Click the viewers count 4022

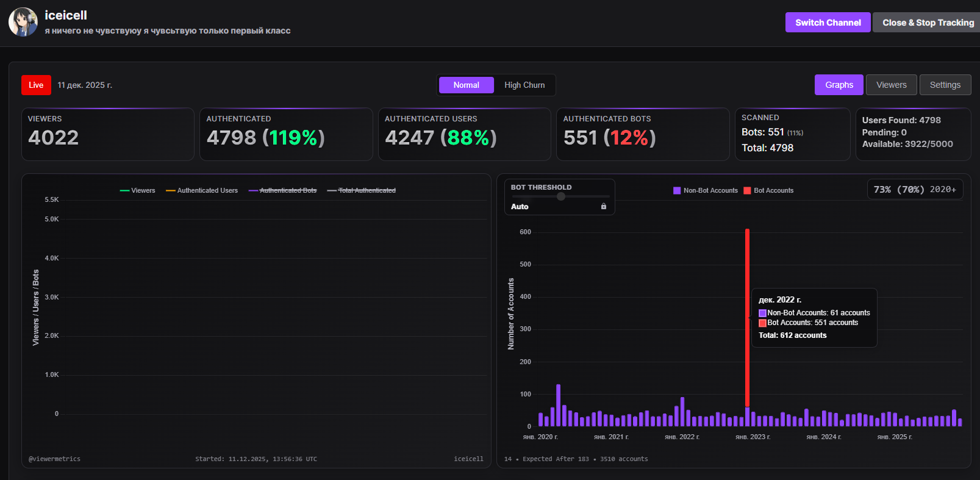tap(54, 138)
